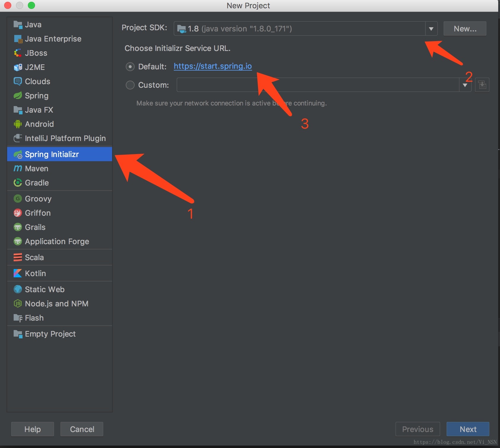Select the Grails icon

pyautogui.click(x=18, y=227)
